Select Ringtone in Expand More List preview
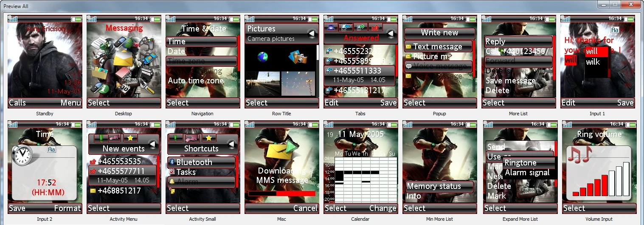644x225 pixels. coord(529,163)
